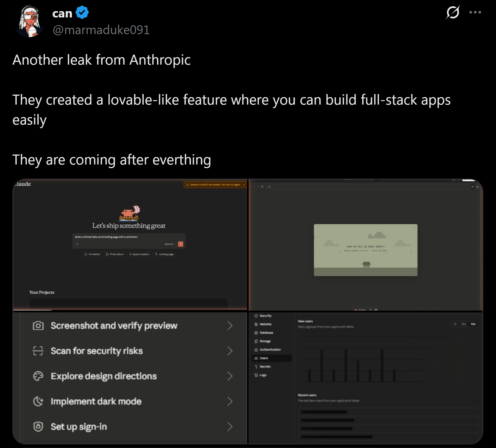Click the Let's ship something great heading
Screen dimensions: 496x448
129,226
